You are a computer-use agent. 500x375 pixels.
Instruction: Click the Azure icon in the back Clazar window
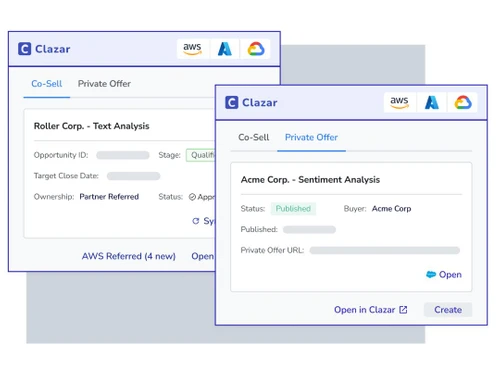225,49
